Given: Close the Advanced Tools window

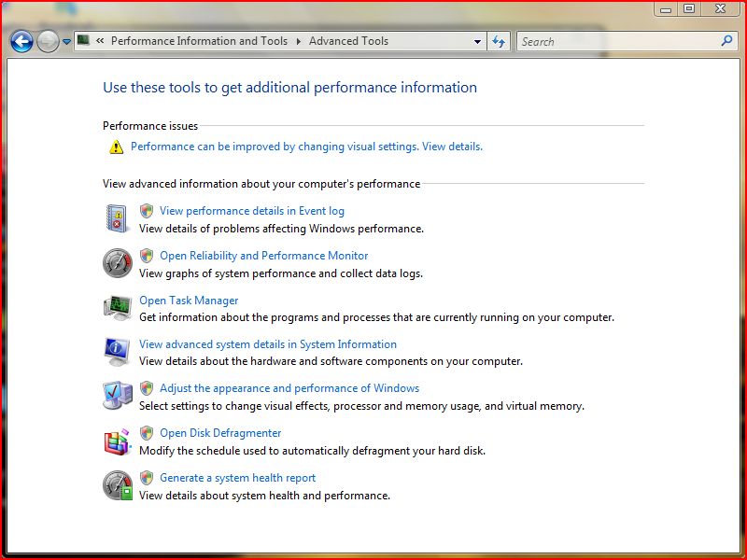Looking at the screenshot, I should [x=720, y=9].
